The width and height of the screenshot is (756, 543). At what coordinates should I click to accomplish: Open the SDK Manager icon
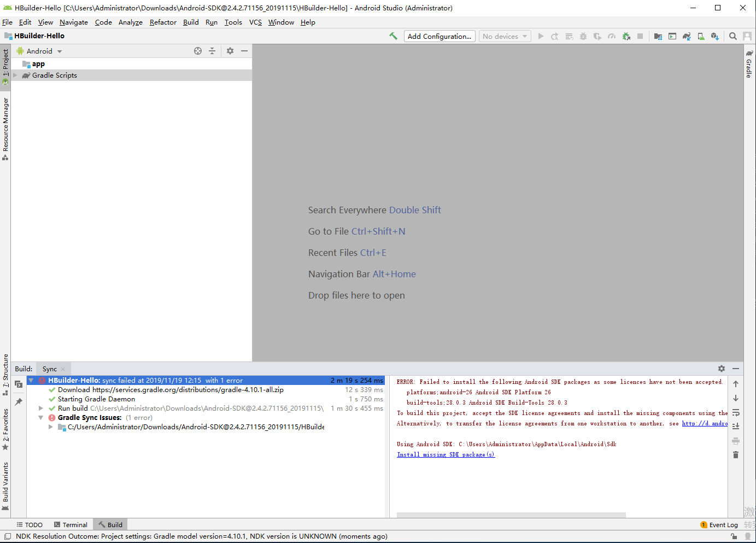click(715, 36)
